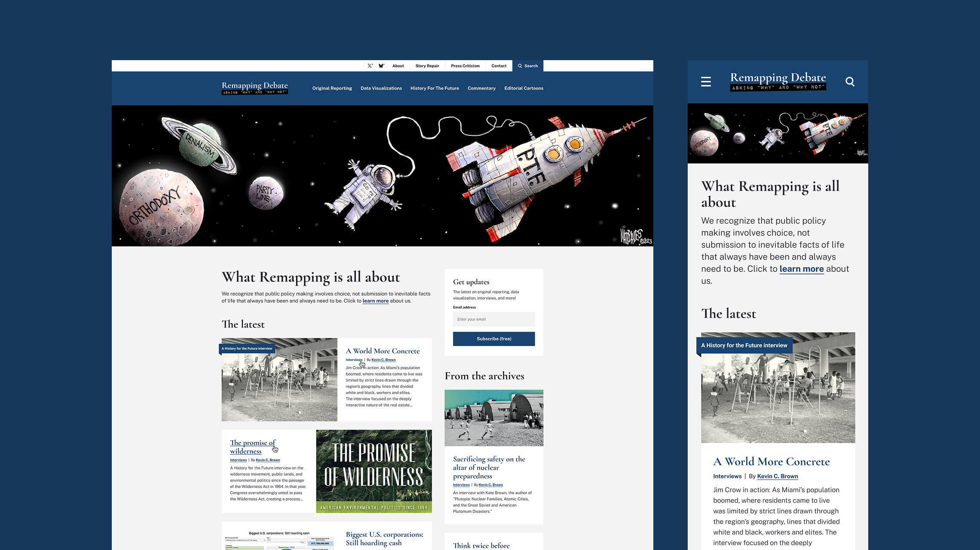Navigate to History For The Future
The image size is (980, 550).
435,88
